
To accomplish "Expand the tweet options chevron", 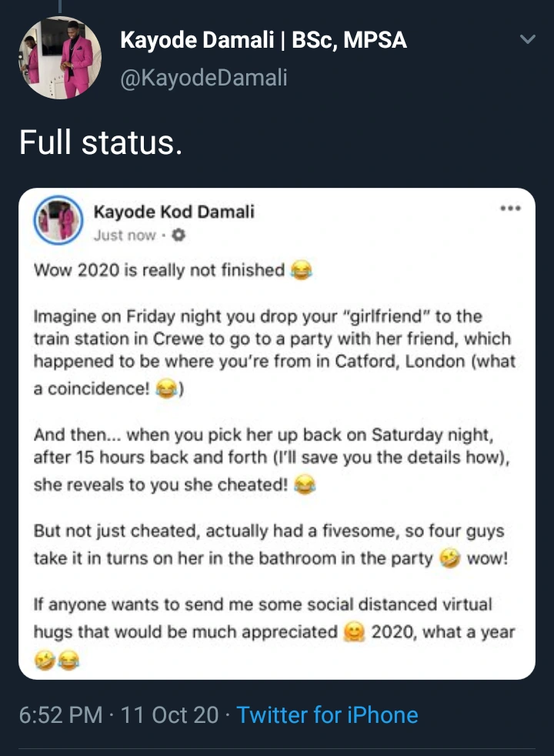I will [x=527, y=39].
